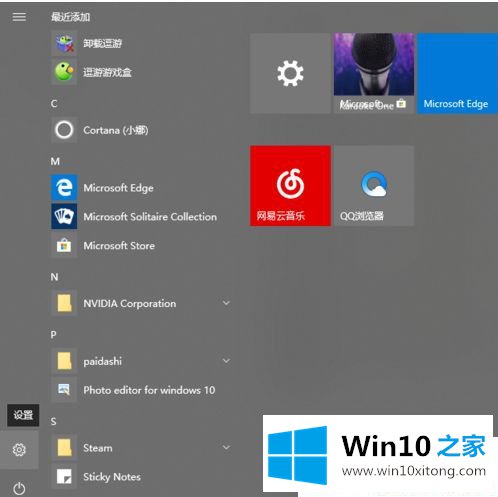Image resolution: width=498 pixels, height=497 pixels.
Task: Click the Power button in sidebar
Action: coord(19,488)
